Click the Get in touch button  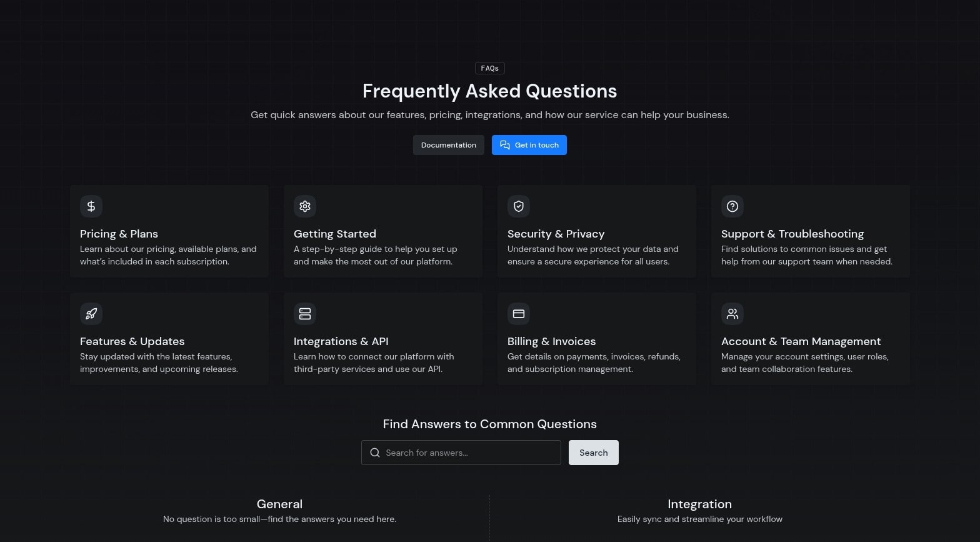click(x=529, y=144)
